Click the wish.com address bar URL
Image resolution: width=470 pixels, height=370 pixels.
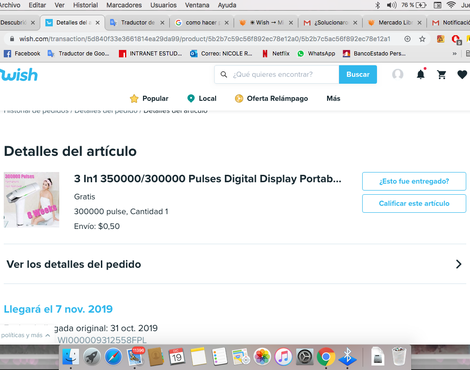pos(204,39)
